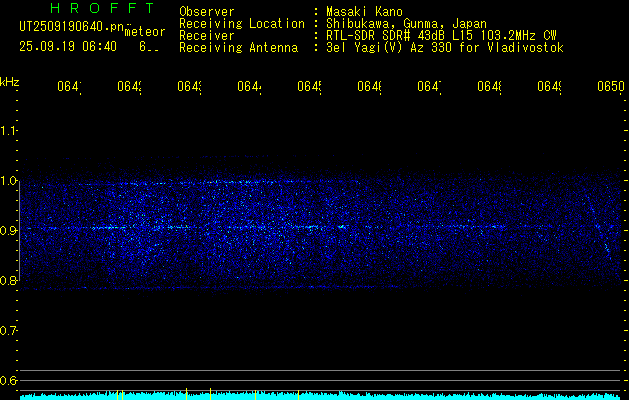Screen dimensions: 629x400
Task: Click the meteor label
Action: [145, 32]
